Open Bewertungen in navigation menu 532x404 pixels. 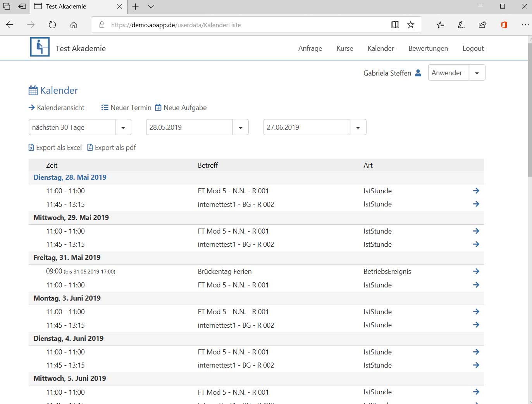pos(428,48)
